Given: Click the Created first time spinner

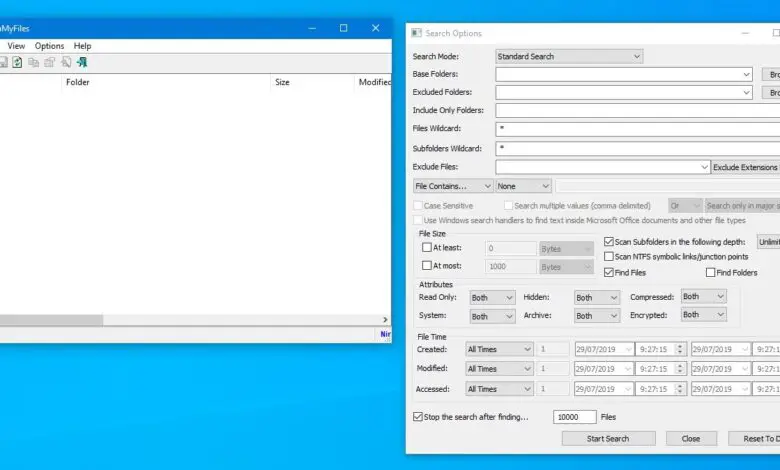Looking at the screenshot, I should (680, 349).
